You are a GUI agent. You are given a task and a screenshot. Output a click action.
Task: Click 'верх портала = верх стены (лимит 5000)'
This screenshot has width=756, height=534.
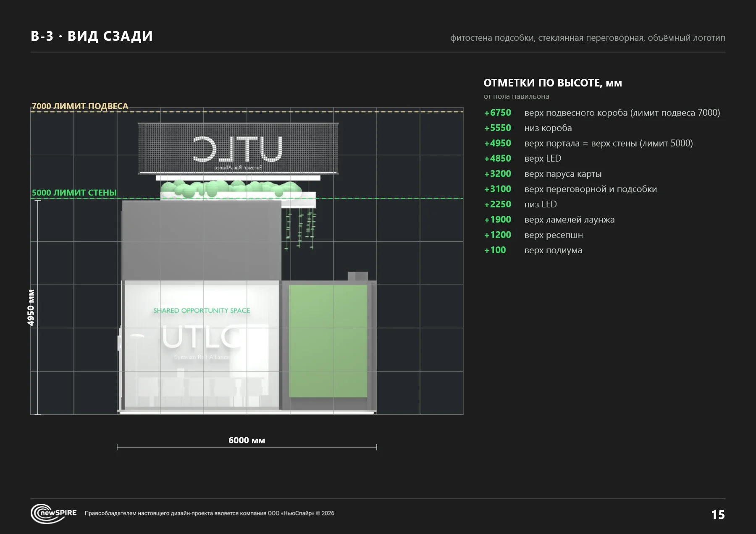pyautogui.click(x=609, y=144)
